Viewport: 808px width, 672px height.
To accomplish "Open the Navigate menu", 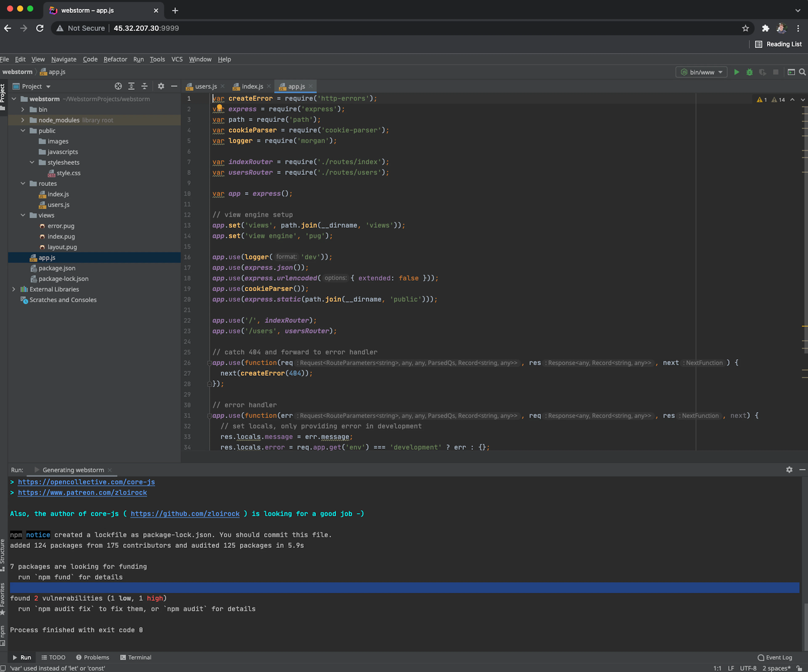I will 64,59.
